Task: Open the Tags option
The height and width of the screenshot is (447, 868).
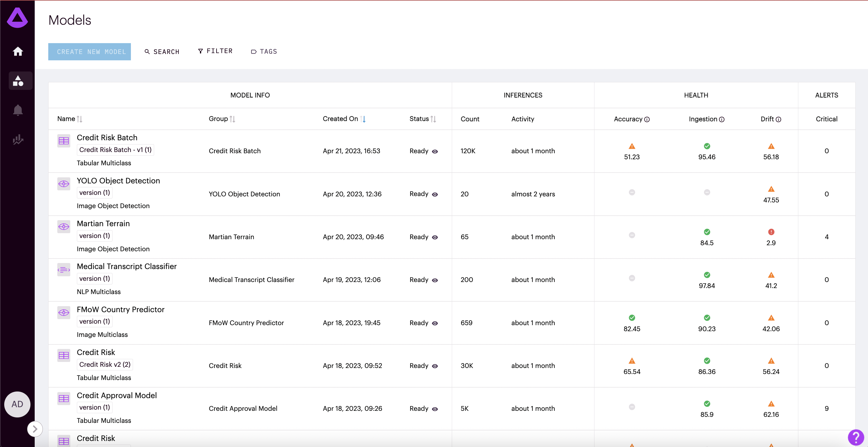Action: coord(264,52)
